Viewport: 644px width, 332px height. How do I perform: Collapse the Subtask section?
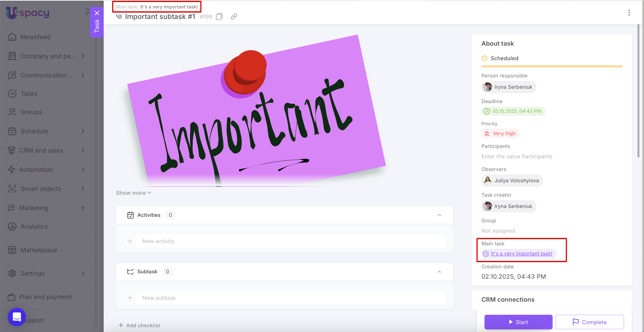439,271
